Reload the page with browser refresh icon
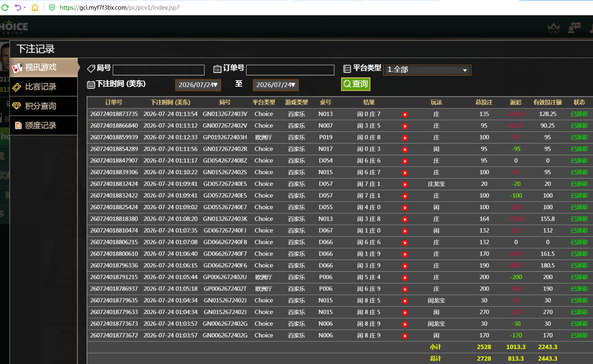The image size is (593, 364). click(x=5, y=7)
